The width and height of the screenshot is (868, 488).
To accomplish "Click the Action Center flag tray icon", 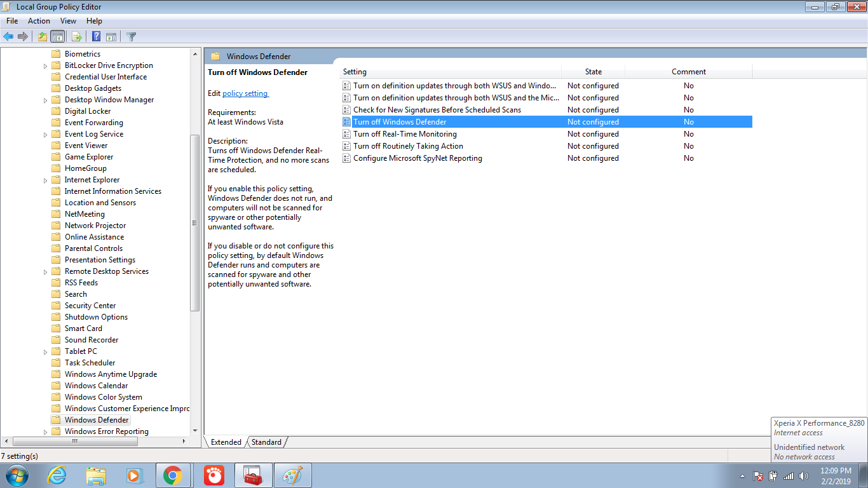I will click(x=757, y=476).
